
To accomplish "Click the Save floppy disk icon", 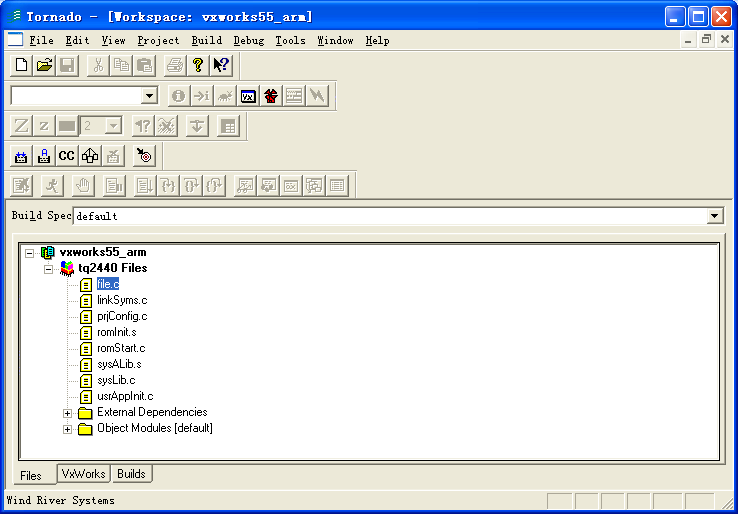I will pyautogui.click(x=67, y=65).
